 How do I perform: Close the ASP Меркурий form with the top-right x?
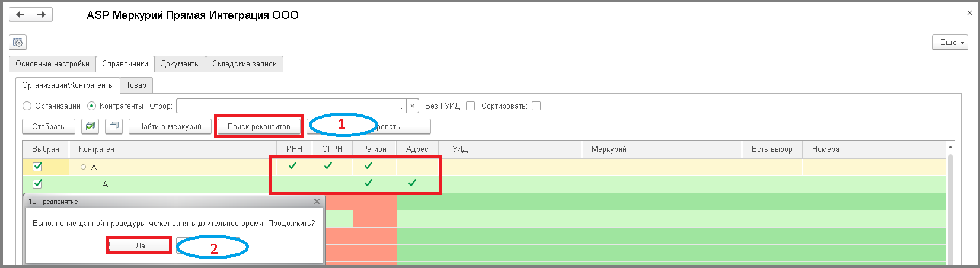(969, 13)
